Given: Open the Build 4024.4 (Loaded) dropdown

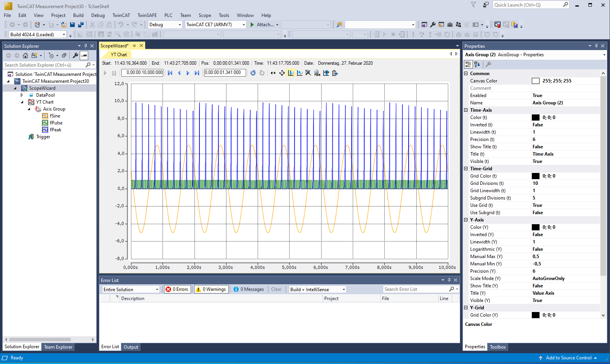Looking at the screenshot, I should [x=38, y=34].
